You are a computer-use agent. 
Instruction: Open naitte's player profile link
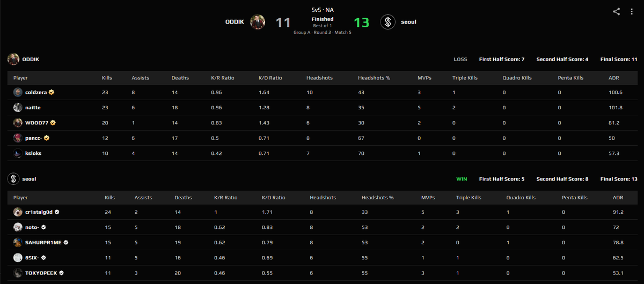tap(33, 108)
